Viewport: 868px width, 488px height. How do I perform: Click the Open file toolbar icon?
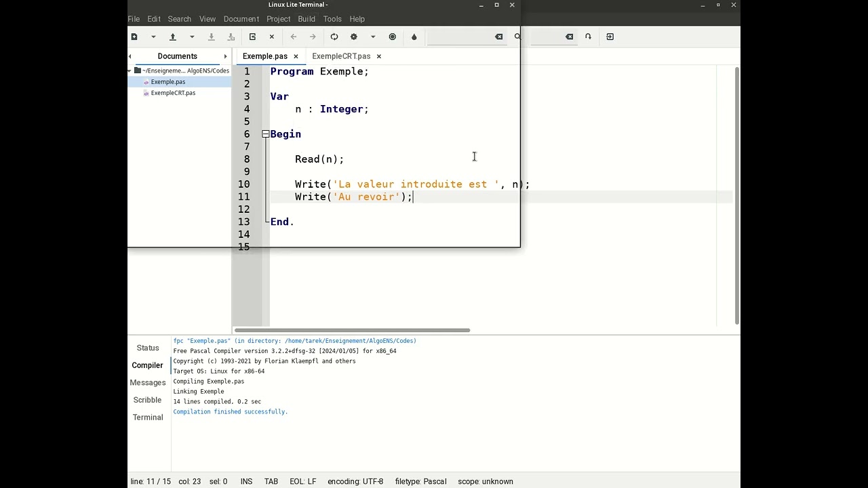pyautogui.click(x=173, y=37)
